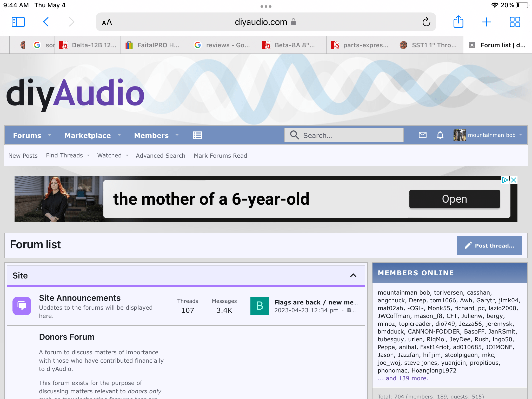Screen dimensions: 532x399
Task: Tap the Wi-Fi status icon
Action: pos(495,5)
